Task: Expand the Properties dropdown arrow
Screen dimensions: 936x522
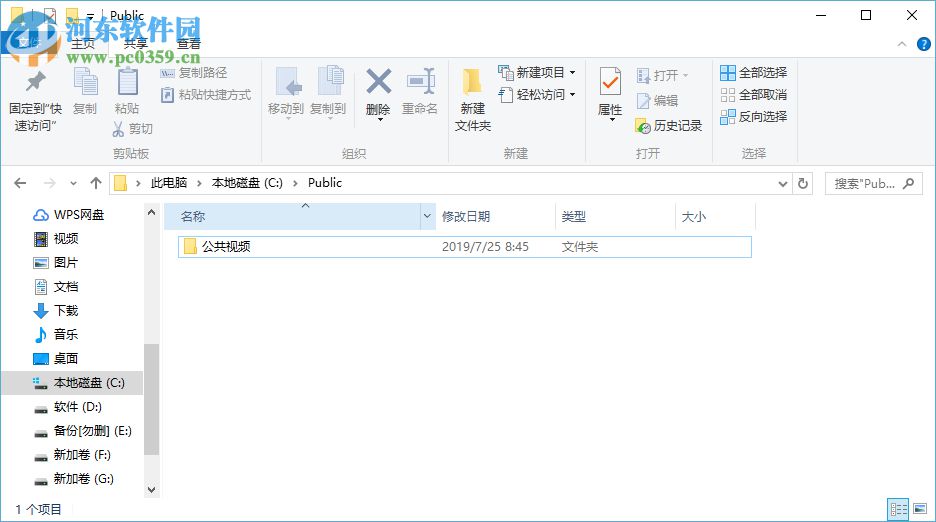Action: (612, 120)
